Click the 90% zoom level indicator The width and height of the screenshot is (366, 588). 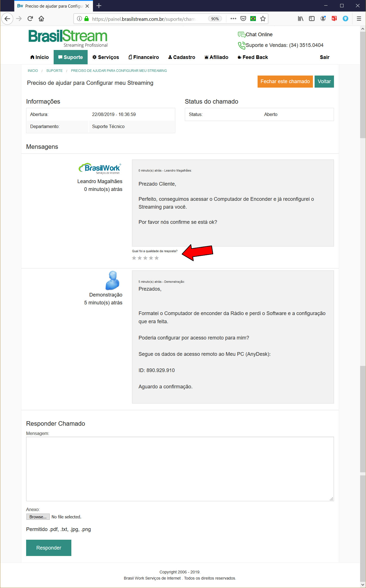(x=215, y=19)
